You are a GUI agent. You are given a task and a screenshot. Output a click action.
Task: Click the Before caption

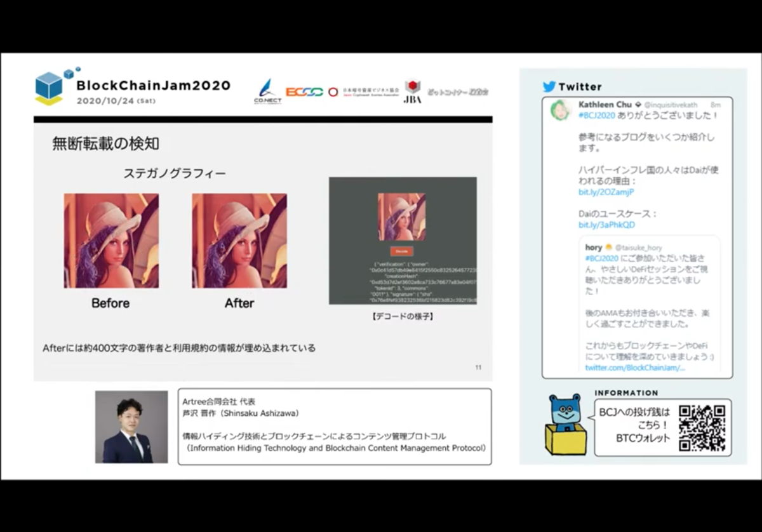110,303
